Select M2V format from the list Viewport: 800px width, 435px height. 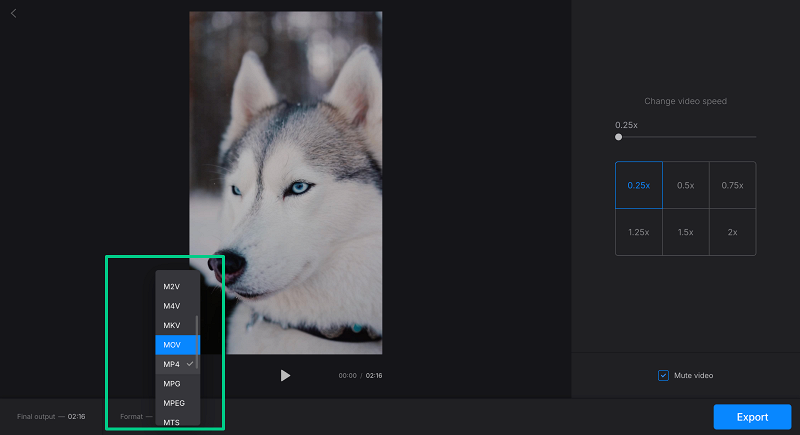177,287
